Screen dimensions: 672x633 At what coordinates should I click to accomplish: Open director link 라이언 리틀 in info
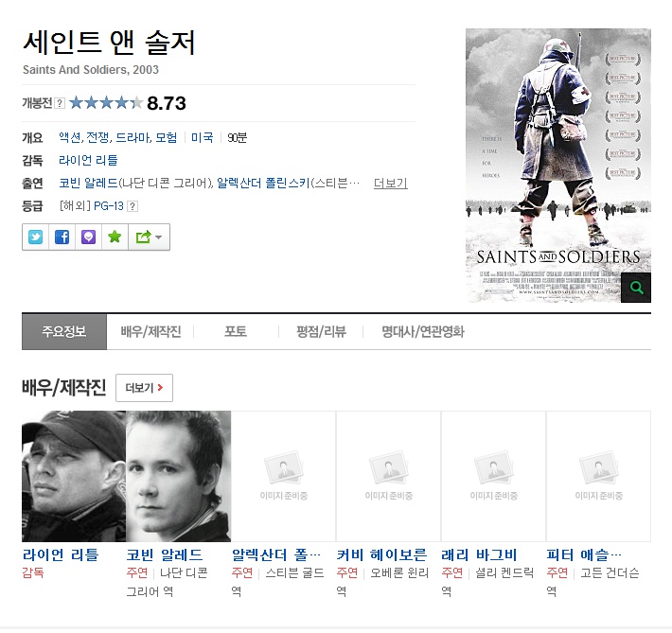(88, 160)
